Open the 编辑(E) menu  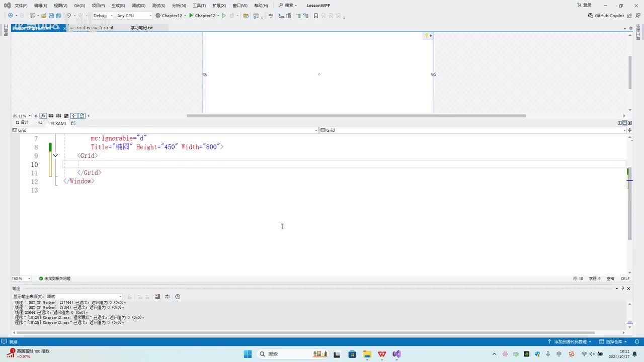(x=41, y=6)
